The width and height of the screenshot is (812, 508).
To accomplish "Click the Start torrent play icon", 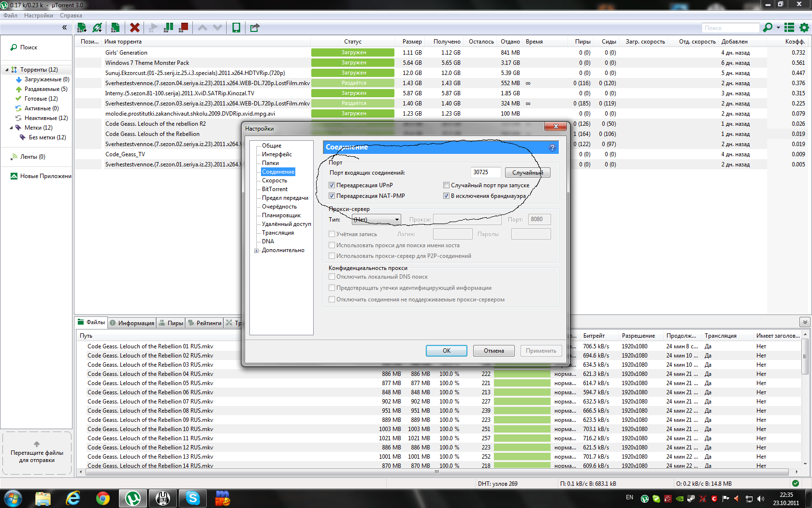I will pos(153,28).
